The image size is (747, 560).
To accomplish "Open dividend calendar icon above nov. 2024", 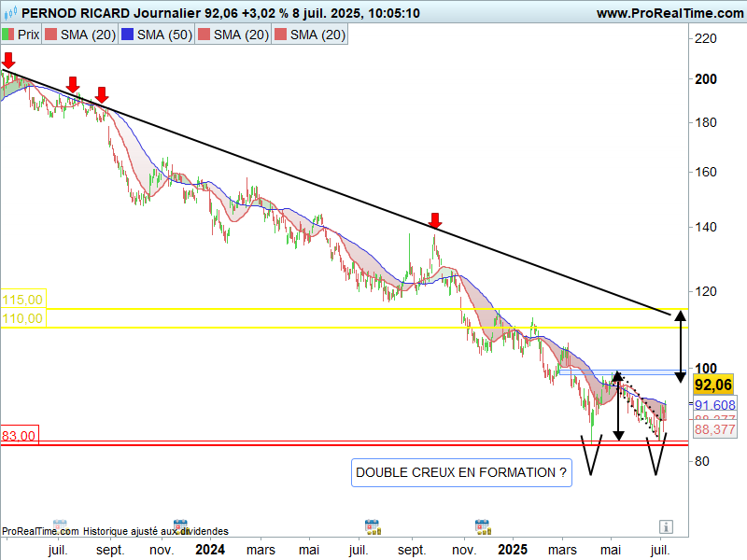I will [x=483, y=527].
